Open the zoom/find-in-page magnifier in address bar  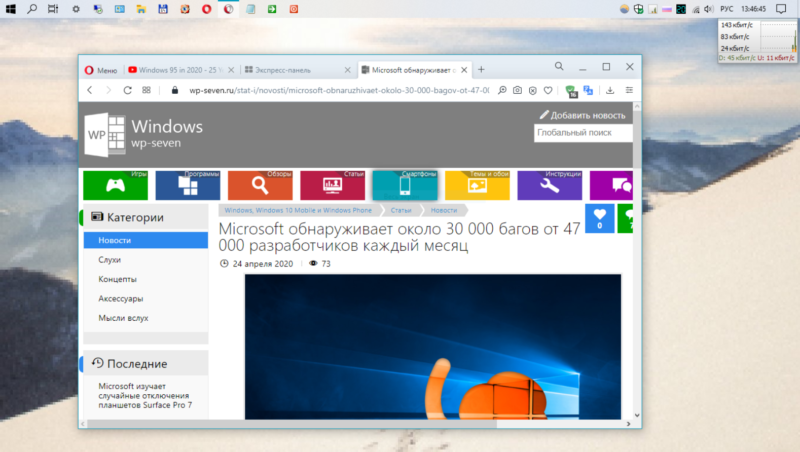pos(502,90)
